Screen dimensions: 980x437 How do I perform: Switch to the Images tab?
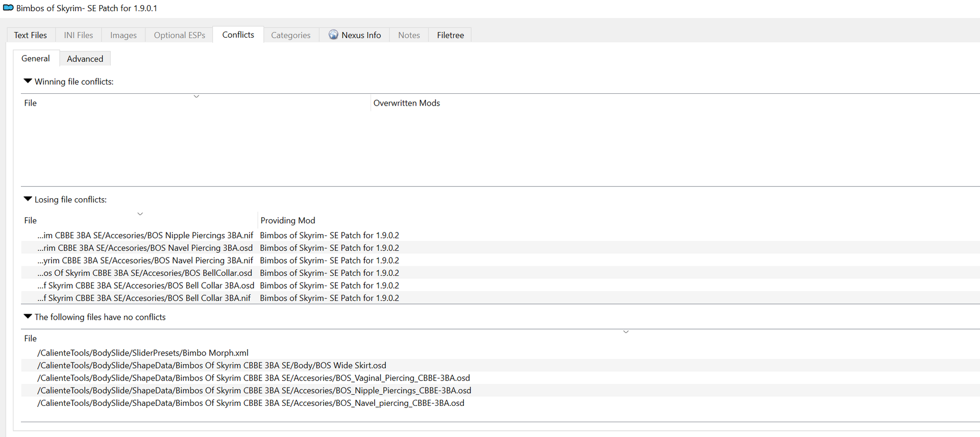(124, 35)
